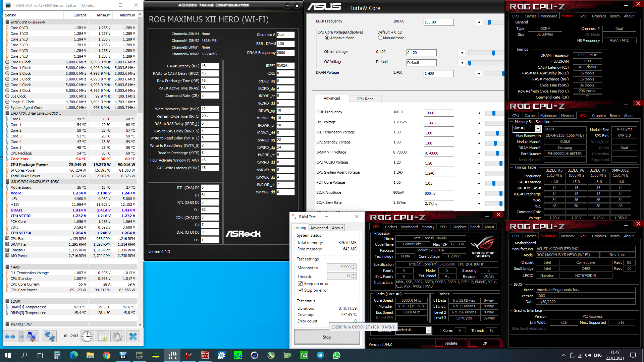
Task: Click HWiNFO expand/collapse arrows icon
Action: pyautogui.click(x=10, y=337)
